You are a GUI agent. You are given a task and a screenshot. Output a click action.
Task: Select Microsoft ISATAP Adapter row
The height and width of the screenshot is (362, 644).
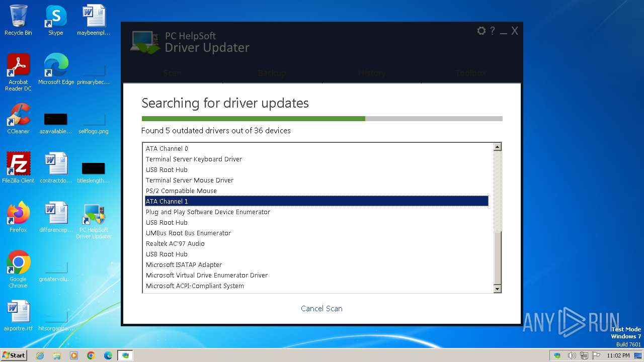click(x=315, y=265)
